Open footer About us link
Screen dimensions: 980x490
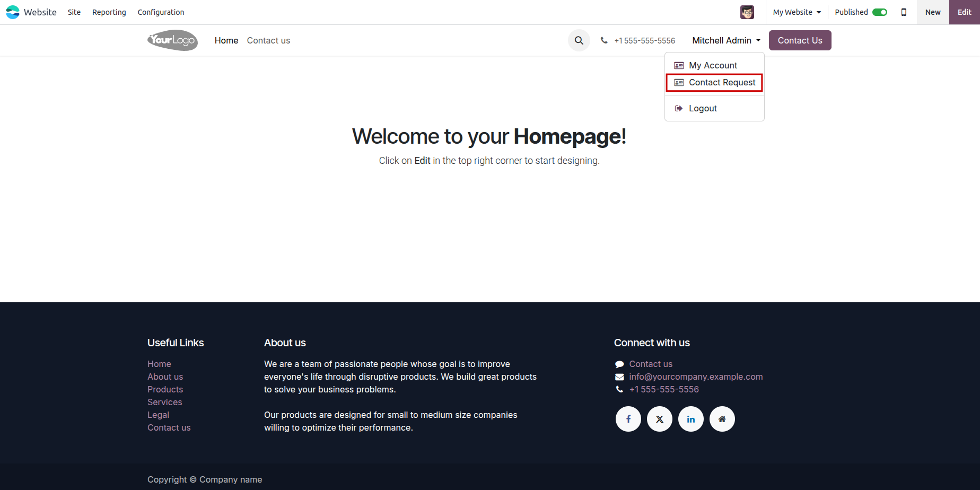pos(165,377)
